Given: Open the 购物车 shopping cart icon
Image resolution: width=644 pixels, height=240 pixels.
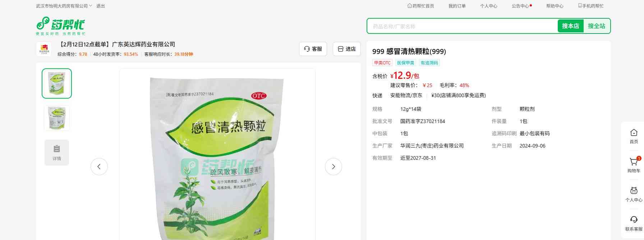Looking at the screenshot, I should click(634, 166).
